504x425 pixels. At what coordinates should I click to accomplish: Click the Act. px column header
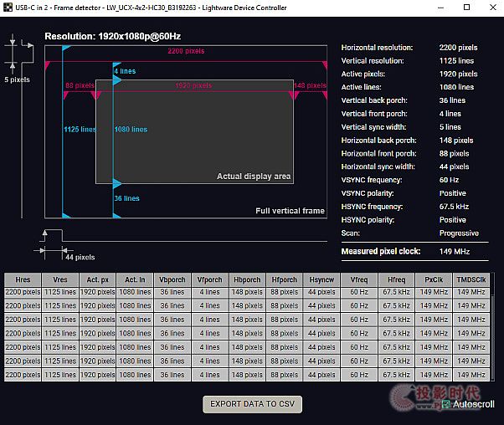tap(98, 279)
